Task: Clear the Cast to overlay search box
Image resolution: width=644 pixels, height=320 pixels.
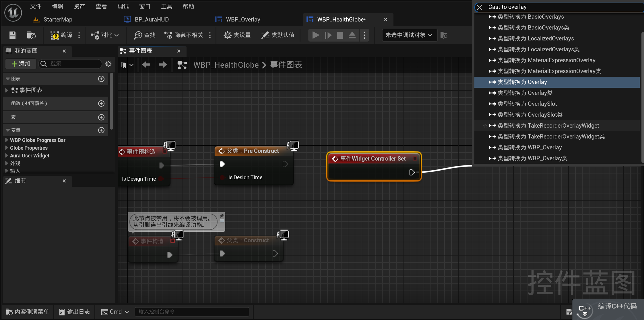Action: point(480,7)
